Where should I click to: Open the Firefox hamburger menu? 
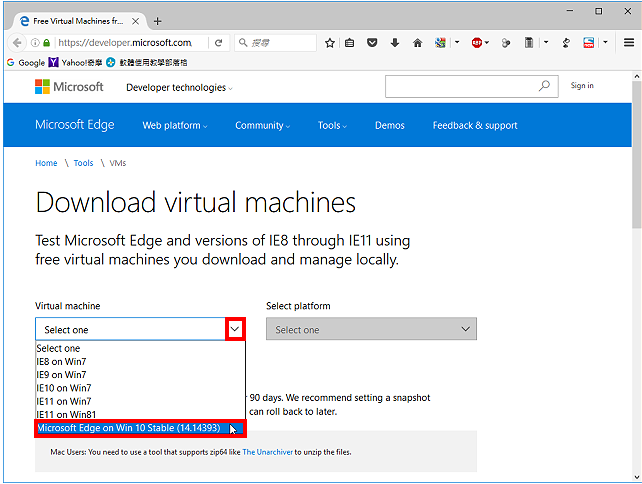[629, 42]
